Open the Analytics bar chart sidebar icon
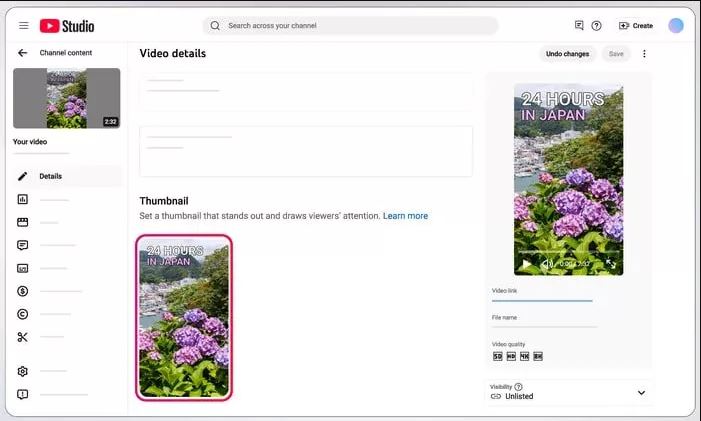701x421 pixels. (22, 199)
